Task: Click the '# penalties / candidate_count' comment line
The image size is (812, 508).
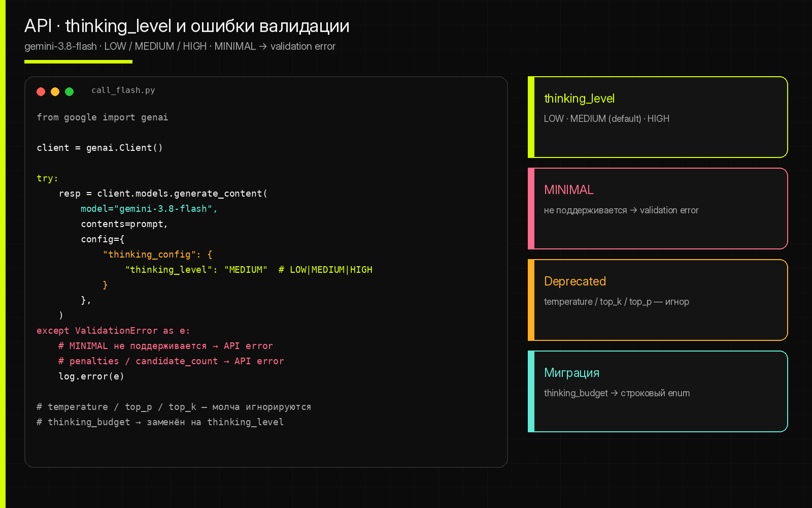Action: click(171, 361)
